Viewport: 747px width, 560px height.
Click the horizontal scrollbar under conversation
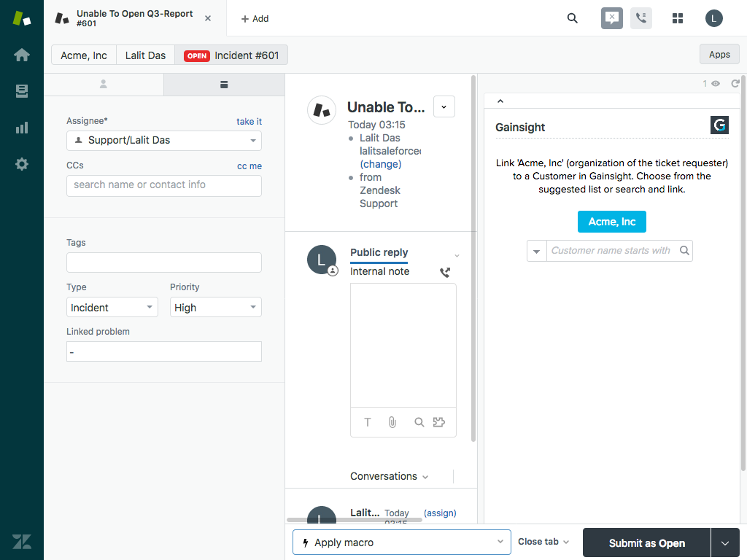coord(355,520)
